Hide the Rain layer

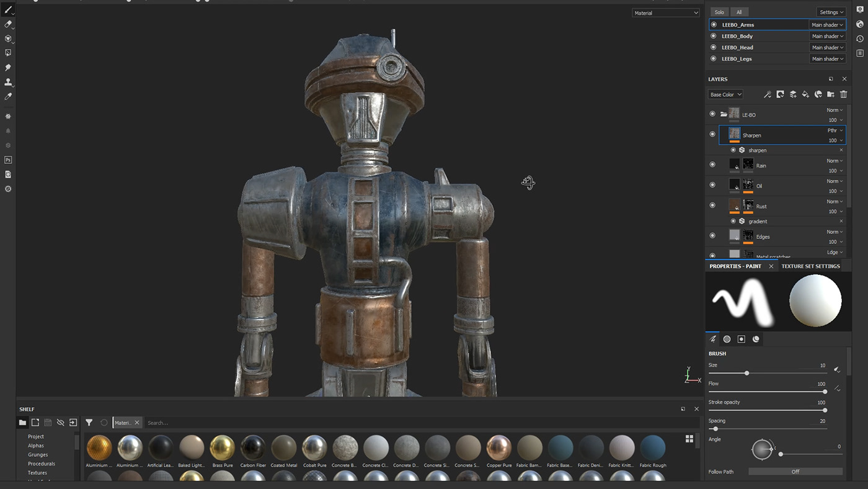click(x=712, y=164)
